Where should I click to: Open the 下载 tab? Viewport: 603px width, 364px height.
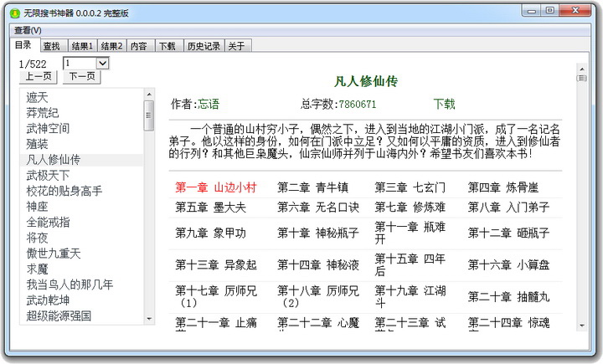click(x=167, y=46)
